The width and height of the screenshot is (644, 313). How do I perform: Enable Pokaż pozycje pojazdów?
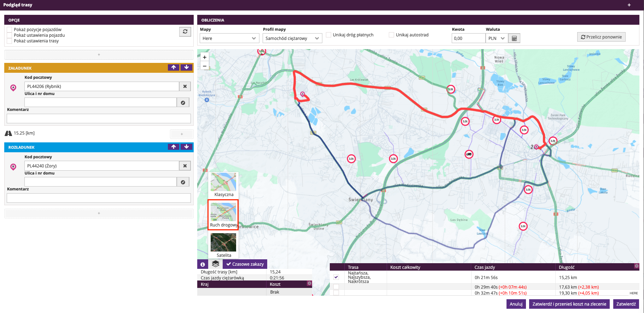[10, 30]
